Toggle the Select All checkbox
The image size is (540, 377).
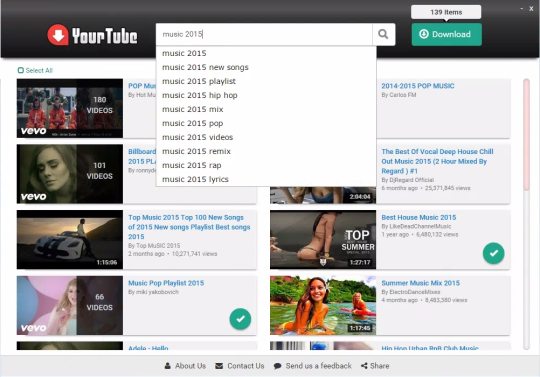pyautogui.click(x=21, y=70)
